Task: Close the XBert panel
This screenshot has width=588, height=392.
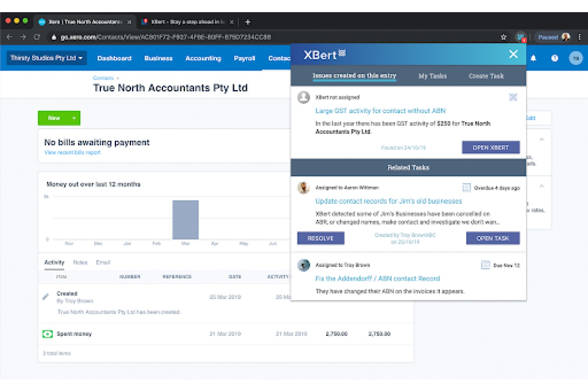Action: click(x=513, y=54)
